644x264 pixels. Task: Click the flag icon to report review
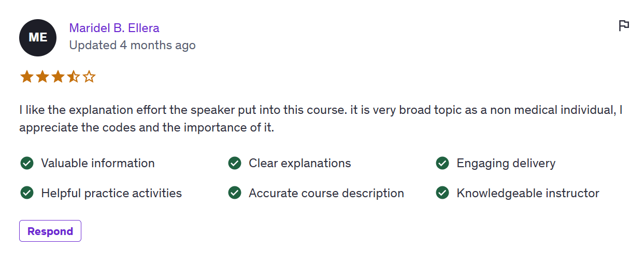pos(624,25)
